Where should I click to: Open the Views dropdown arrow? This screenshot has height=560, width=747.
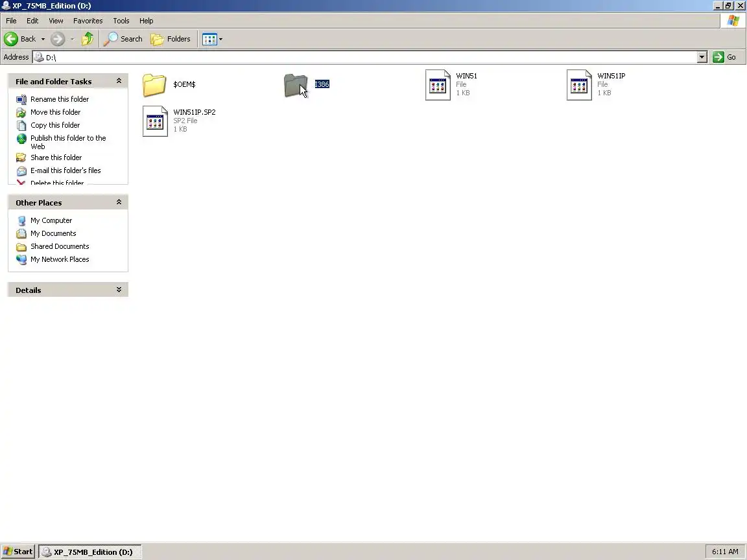(x=220, y=39)
